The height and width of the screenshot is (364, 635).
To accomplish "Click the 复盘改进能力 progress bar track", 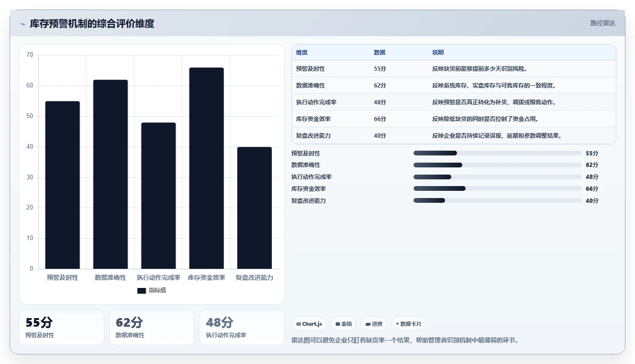I will [x=498, y=201].
